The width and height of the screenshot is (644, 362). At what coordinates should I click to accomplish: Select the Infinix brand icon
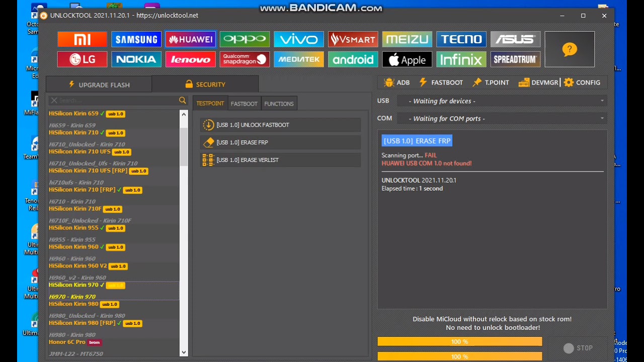461,59
